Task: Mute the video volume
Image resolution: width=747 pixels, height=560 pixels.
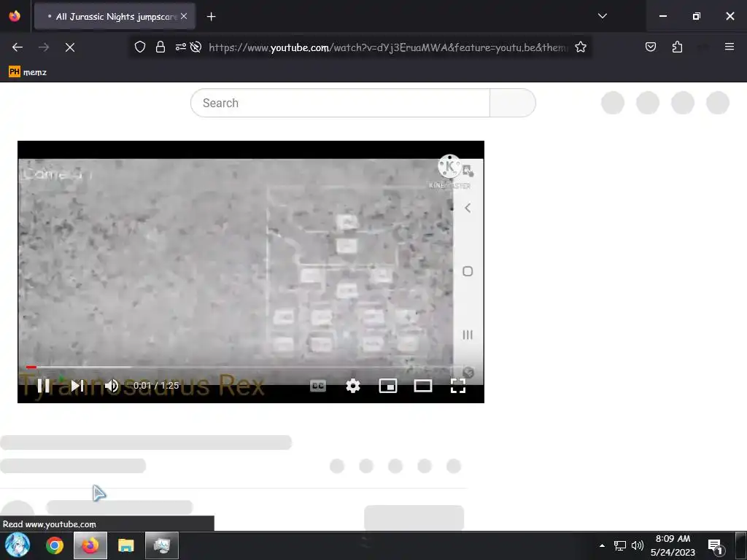Action: [112, 386]
